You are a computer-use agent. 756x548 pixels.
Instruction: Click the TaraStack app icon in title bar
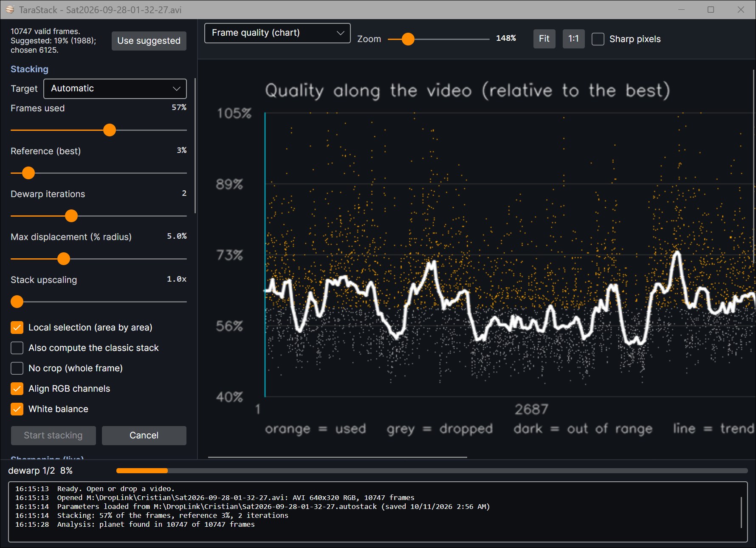click(x=10, y=9)
